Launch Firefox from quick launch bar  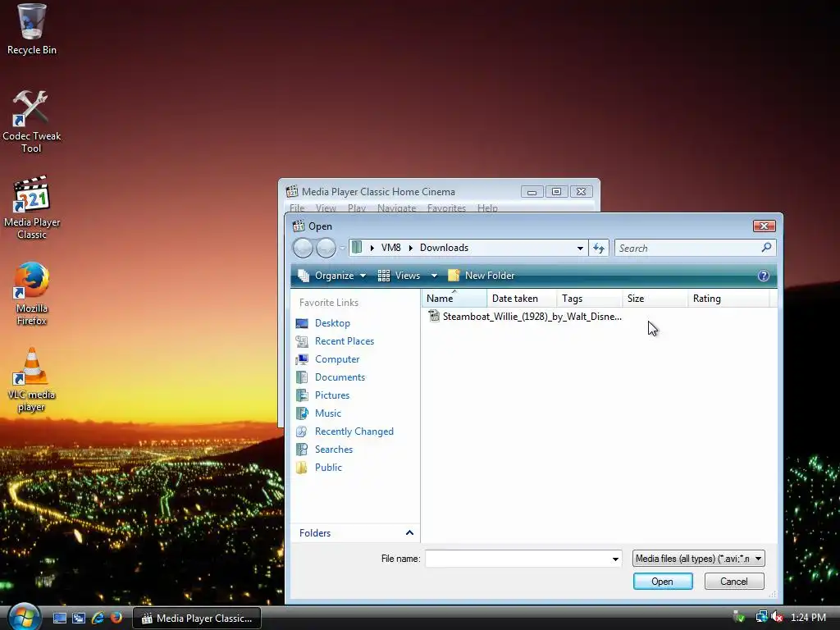tap(116, 619)
